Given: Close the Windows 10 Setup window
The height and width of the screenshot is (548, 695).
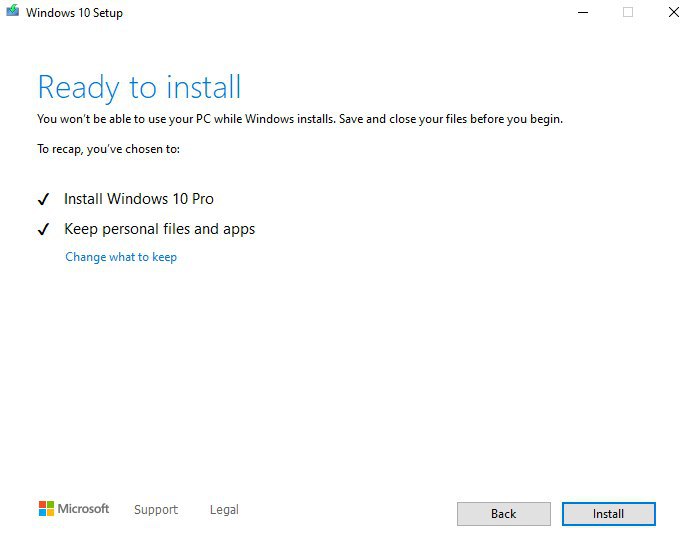Looking at the screenshot, I should pos(674,12).
